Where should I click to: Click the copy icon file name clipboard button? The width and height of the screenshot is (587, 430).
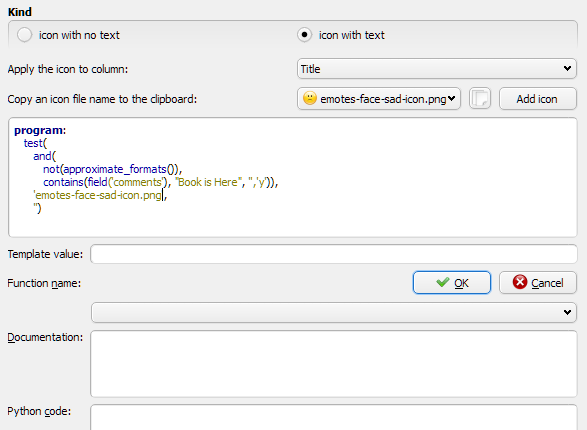[x=480, y=99]
